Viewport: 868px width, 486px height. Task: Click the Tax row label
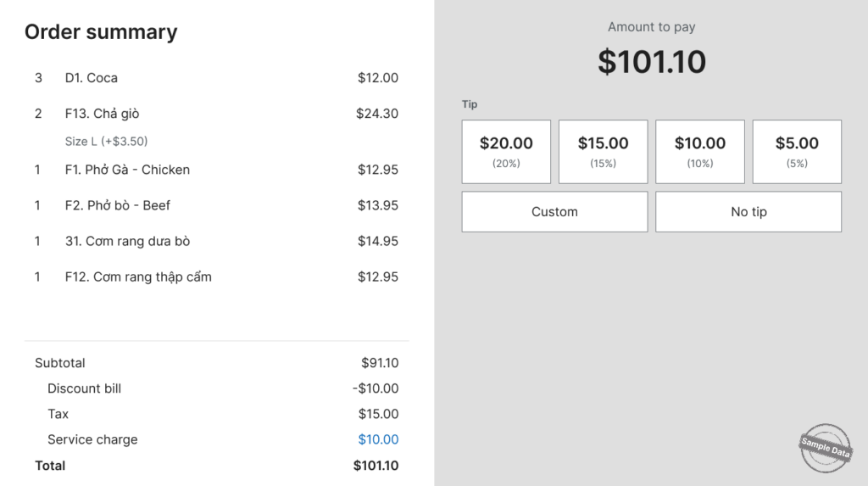pyautogui.click(x=58, y=414)
